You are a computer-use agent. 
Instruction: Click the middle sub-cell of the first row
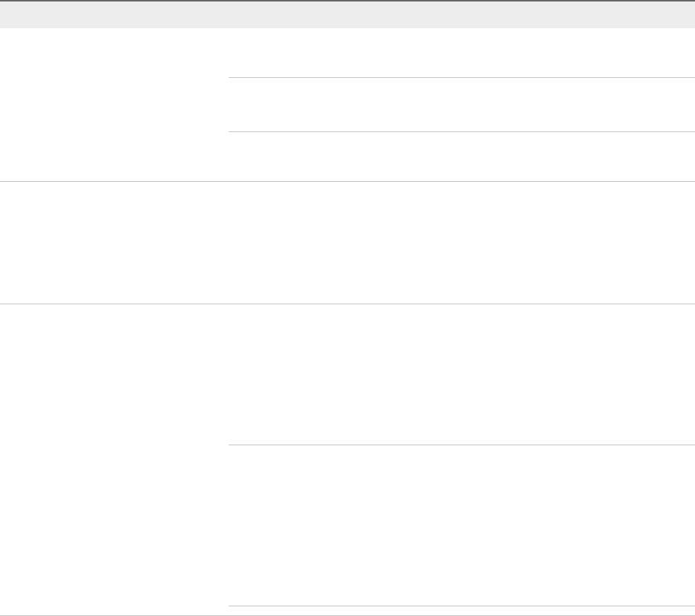pos(461,105)
